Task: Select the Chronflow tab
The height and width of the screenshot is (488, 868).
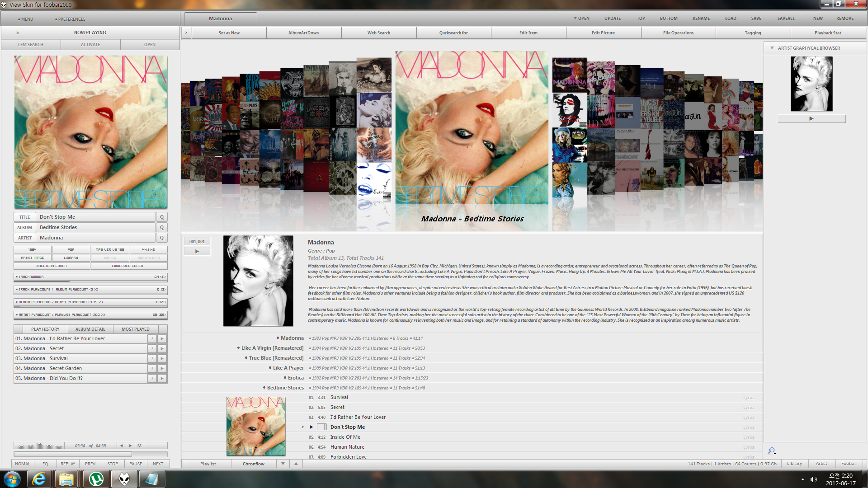Action: 253,464
